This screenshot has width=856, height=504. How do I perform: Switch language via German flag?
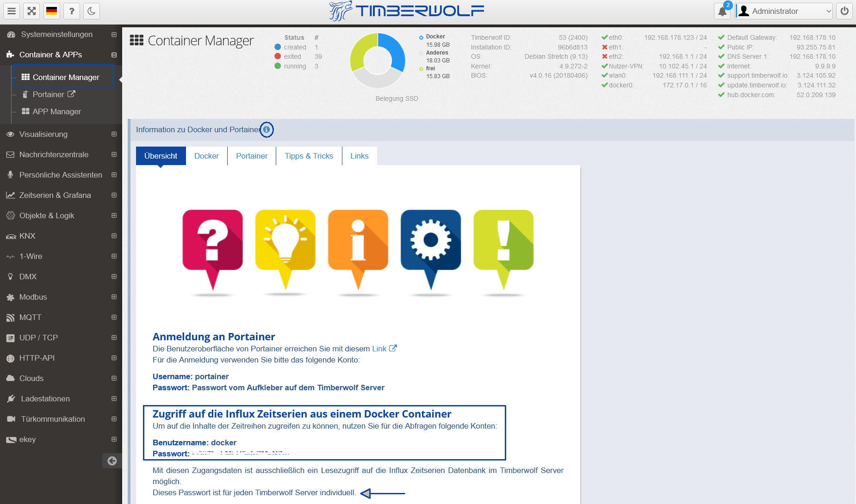click(52, 11)
